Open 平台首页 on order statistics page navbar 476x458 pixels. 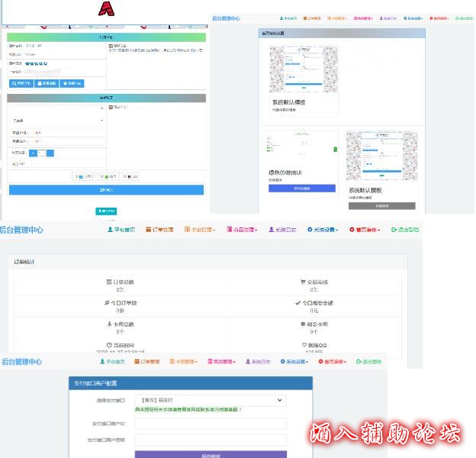tap(121, 230)
